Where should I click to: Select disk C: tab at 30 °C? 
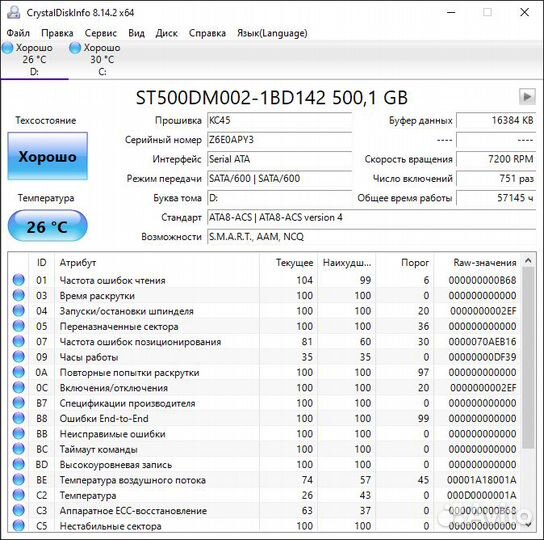pyautogui.click(x=102, y=59)
